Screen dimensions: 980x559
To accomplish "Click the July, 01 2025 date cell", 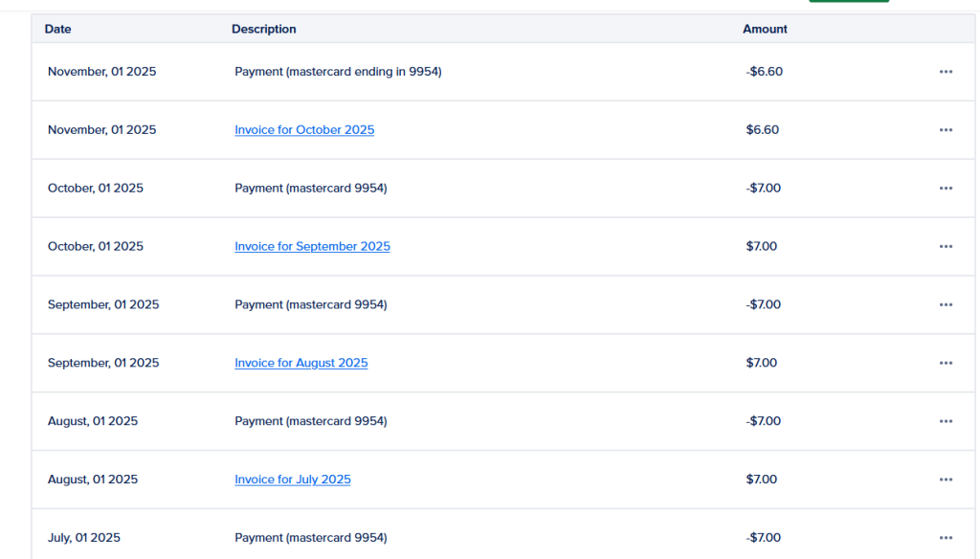I will click(x=84, y=538).
